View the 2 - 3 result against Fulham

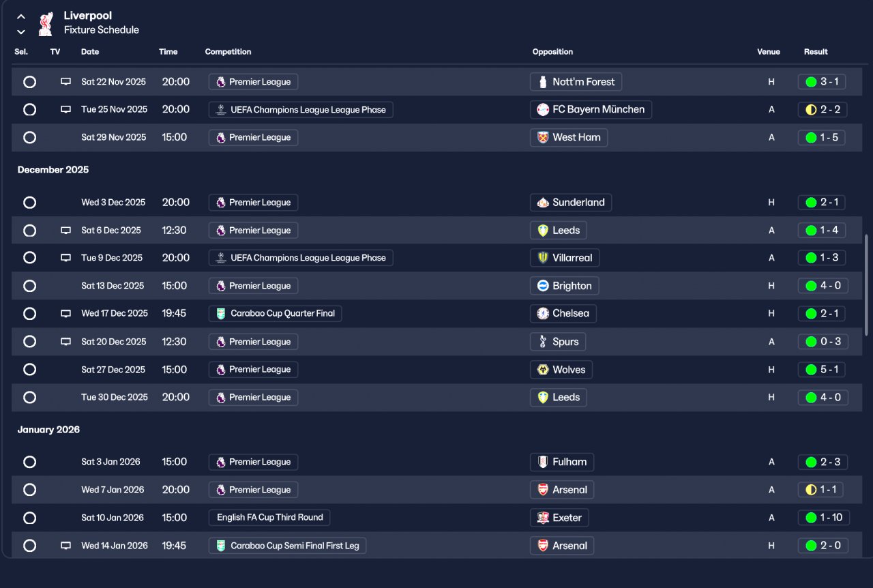coord(823,462)
